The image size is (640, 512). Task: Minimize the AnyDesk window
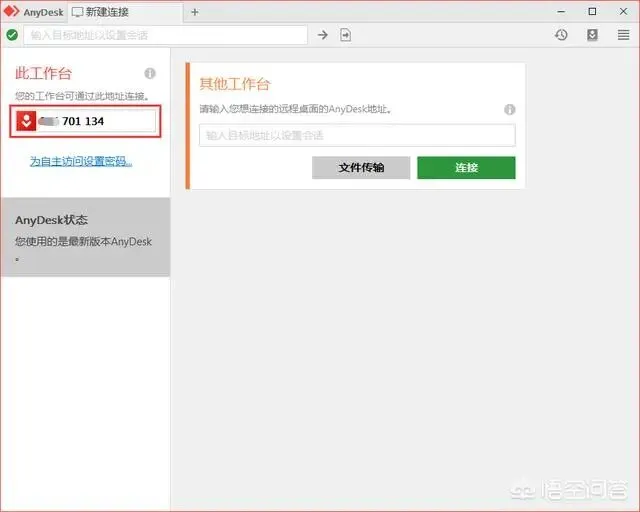(561, 12)
